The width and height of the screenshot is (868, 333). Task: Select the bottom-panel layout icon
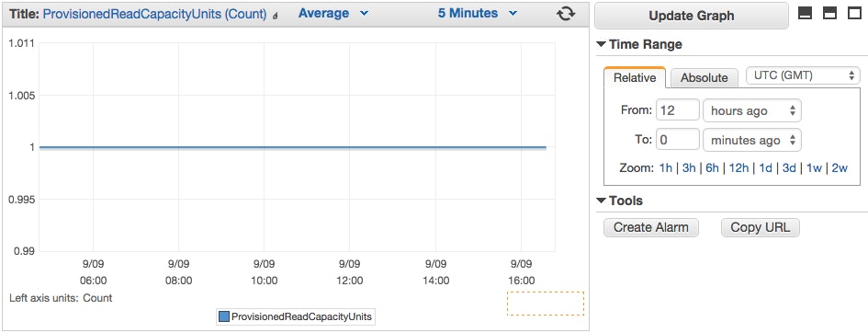805,13
